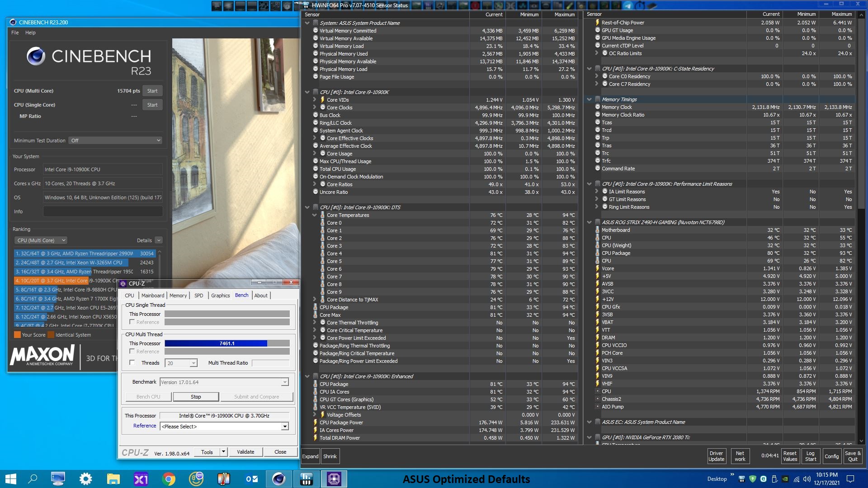Check the Single Thread Reference checkbox
Viewport: 868px width, 488px height.
132,322
